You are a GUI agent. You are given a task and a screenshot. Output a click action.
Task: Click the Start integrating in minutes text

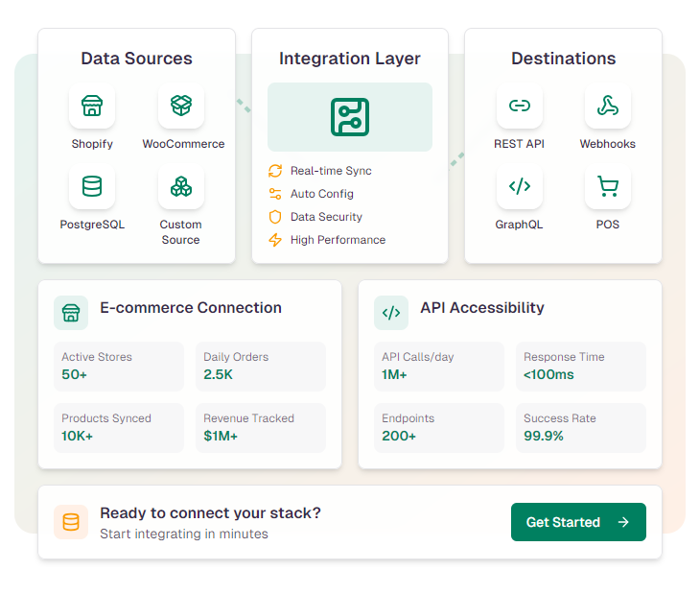[x=184, y=534]
